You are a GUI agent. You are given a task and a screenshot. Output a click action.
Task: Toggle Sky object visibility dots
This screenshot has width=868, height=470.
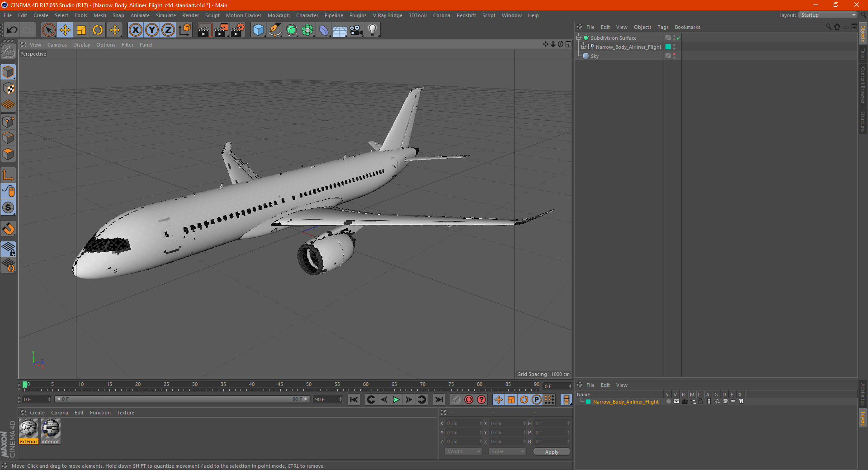pyautogui.click(x=674, y=56)
